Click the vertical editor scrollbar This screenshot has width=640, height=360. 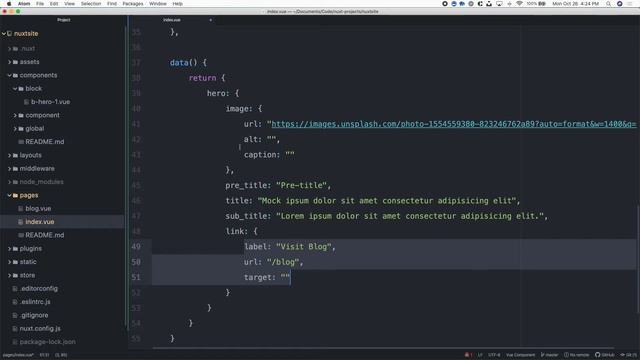(x=637, y=259)
